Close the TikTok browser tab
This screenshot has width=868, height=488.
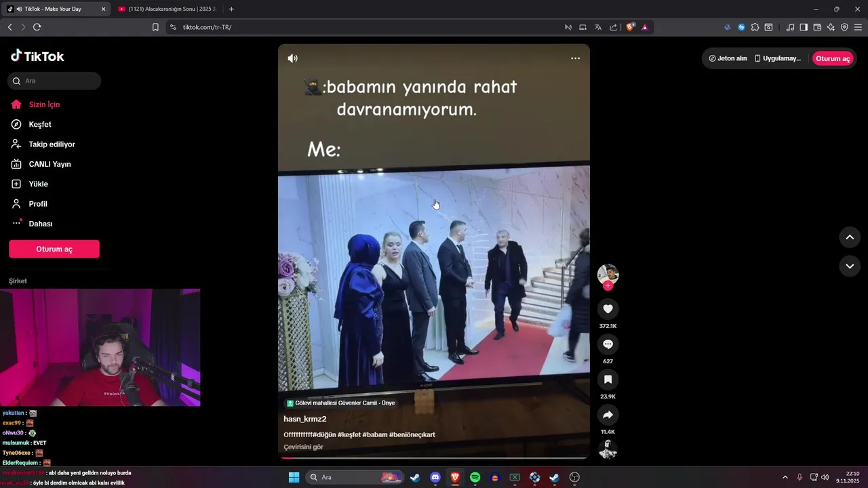tap(103, 9)
